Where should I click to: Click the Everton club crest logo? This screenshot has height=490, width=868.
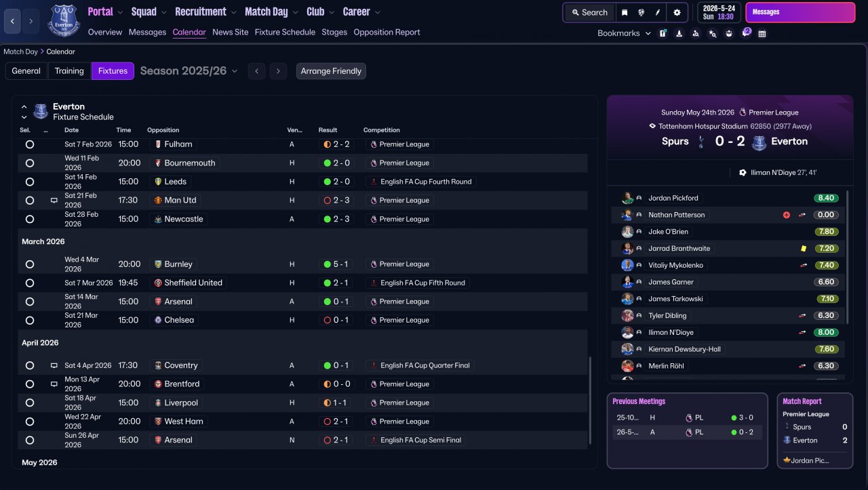click(x=64, y=20)
